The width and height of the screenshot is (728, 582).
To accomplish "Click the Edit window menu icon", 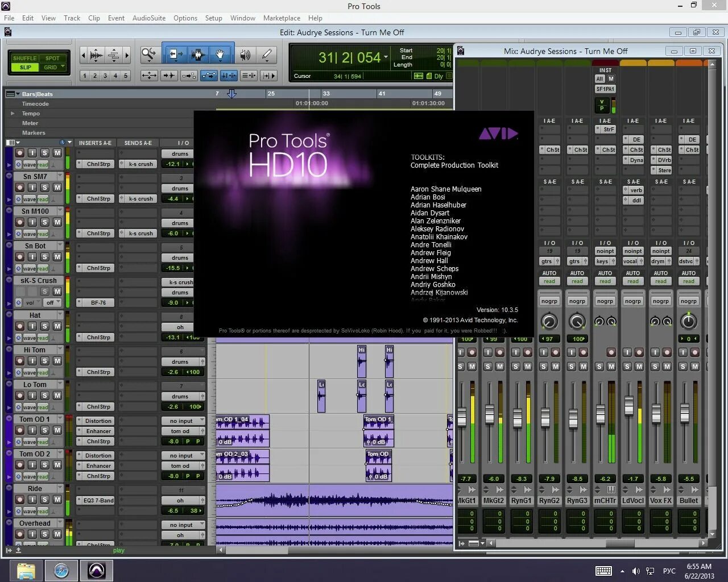I will 8,32.
